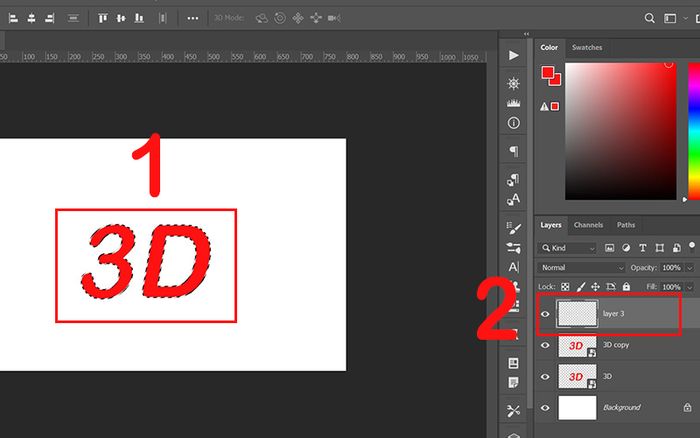The image size is (700, 438).
Task: Click the background color swatch
Action: tap(557, 81)
